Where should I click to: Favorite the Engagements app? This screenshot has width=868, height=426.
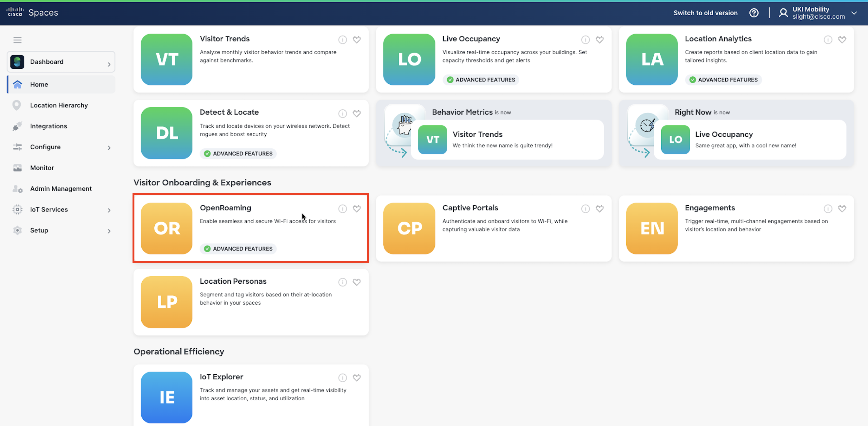pos(842,209)
